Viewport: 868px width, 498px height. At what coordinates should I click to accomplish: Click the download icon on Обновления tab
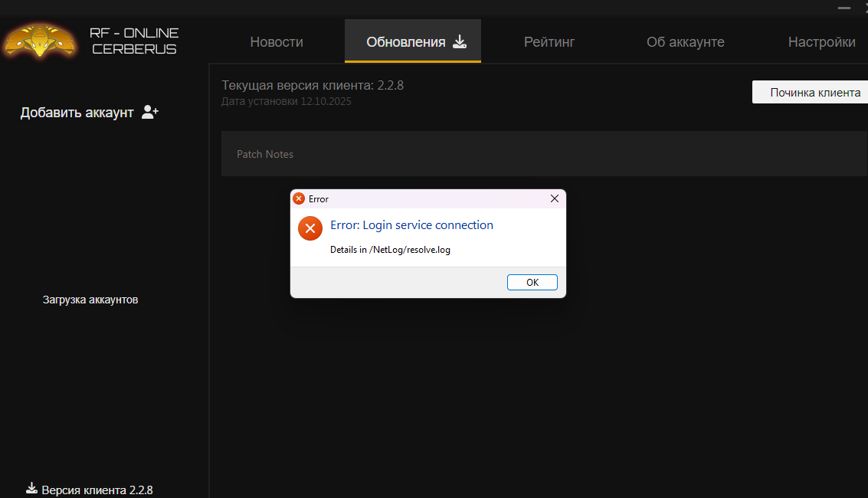point(460,41)
